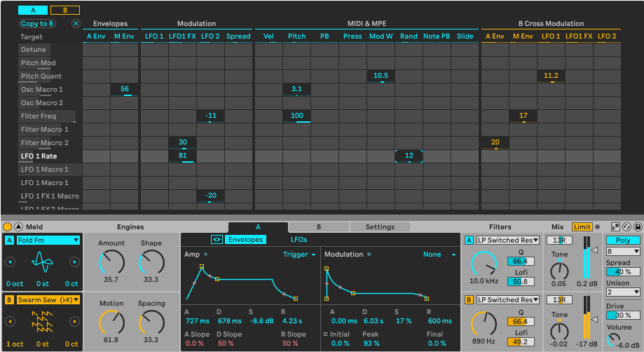The height and width of the screenshot is (352, 644).
Task: Click the Amp envelope peak breakpoint
Action: (x=202, y=266)
